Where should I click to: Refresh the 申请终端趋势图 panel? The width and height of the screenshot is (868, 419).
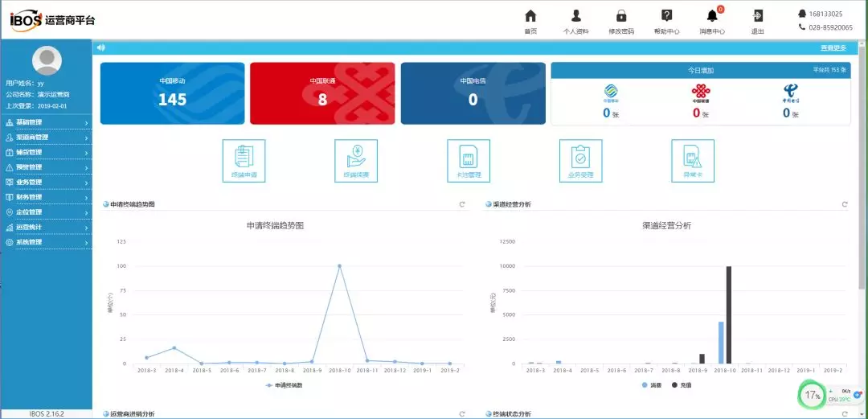click(462, 204)
